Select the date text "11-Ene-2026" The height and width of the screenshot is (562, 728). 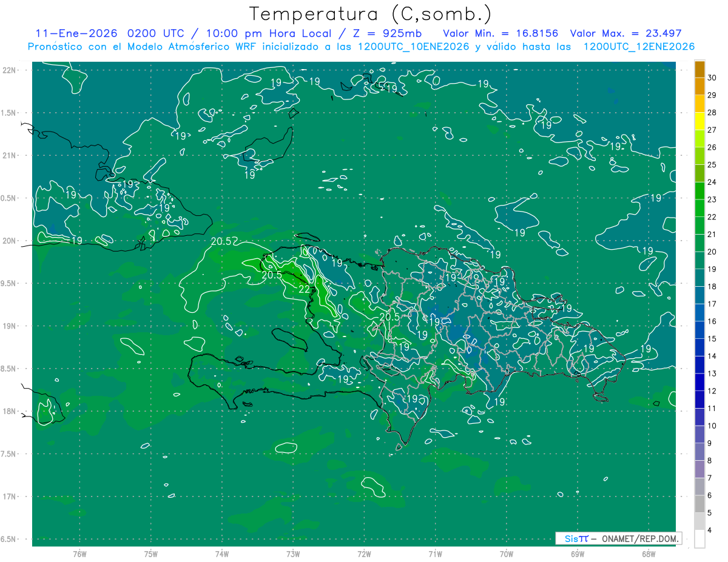pyautogui.click(x=76, y=33)
